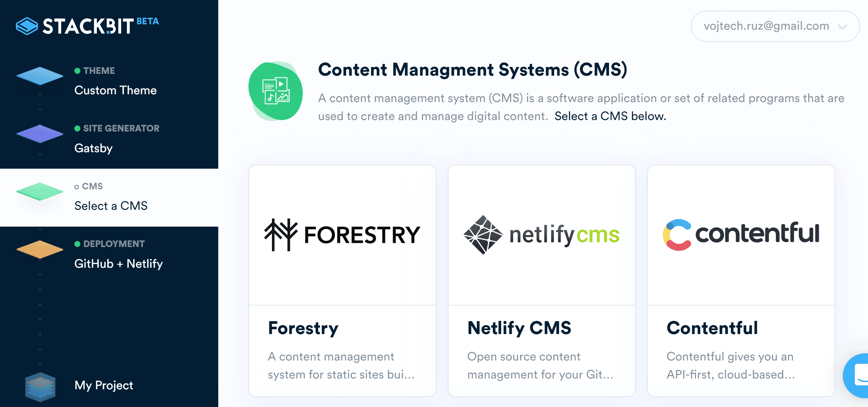Image resolution: width=868 pixels, height=407 pixels.
Task: Select the 'Select a CMS' step
Action: [111, 206]
